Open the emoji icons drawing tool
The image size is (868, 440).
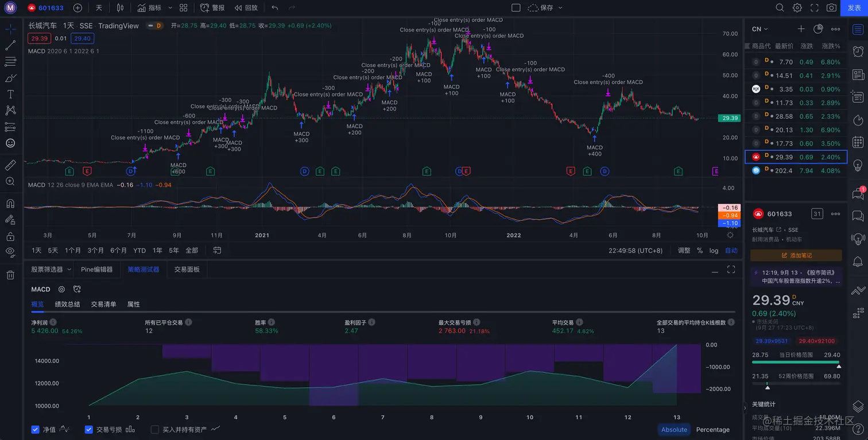click(x=10, y=143)
